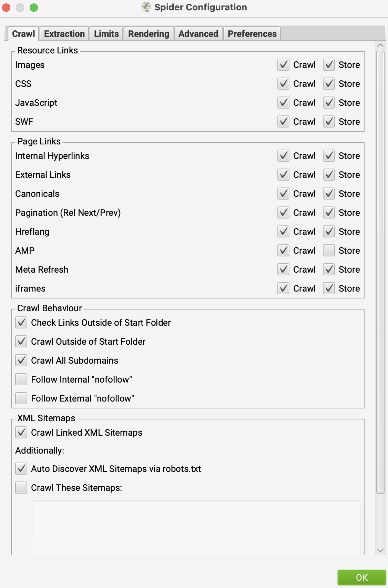Click the Spider Configuration title bar icon
The image size is (388, 588).
[146, 7]
